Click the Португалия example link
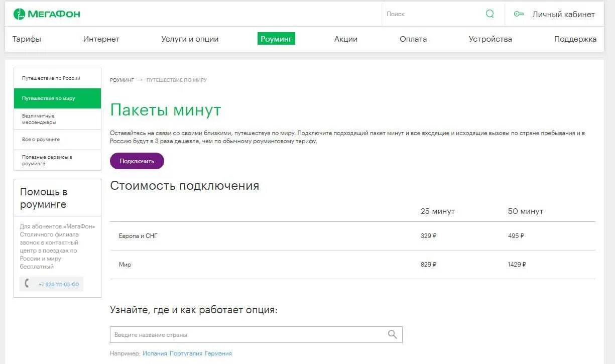Viewport: 615px width, 364px height. [186, 353]
